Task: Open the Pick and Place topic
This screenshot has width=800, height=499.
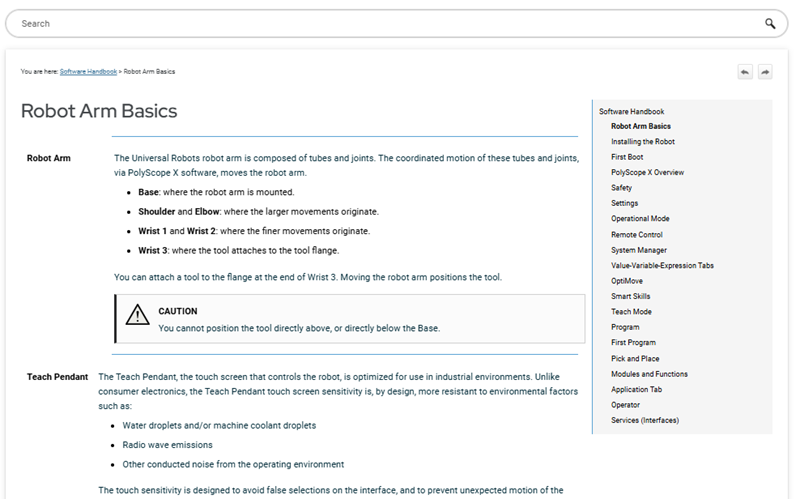Action: click(x=635, y=358)
